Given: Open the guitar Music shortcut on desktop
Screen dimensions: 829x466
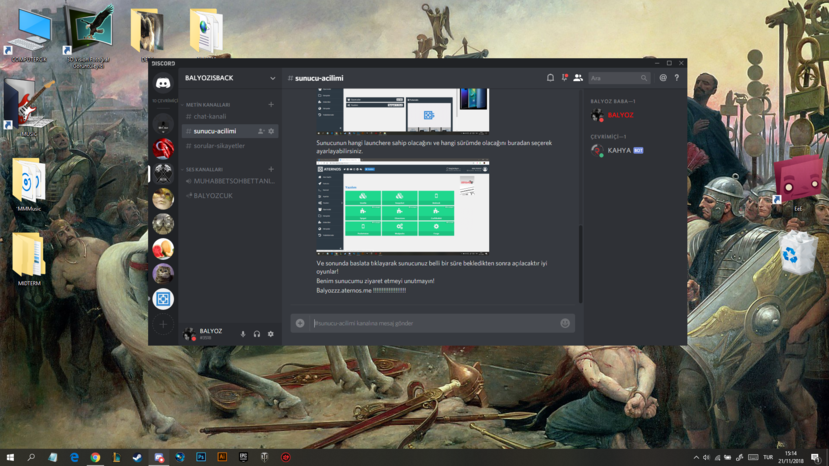Looking at the screenshot, I should pyautogui.click(x=30, y=107).
